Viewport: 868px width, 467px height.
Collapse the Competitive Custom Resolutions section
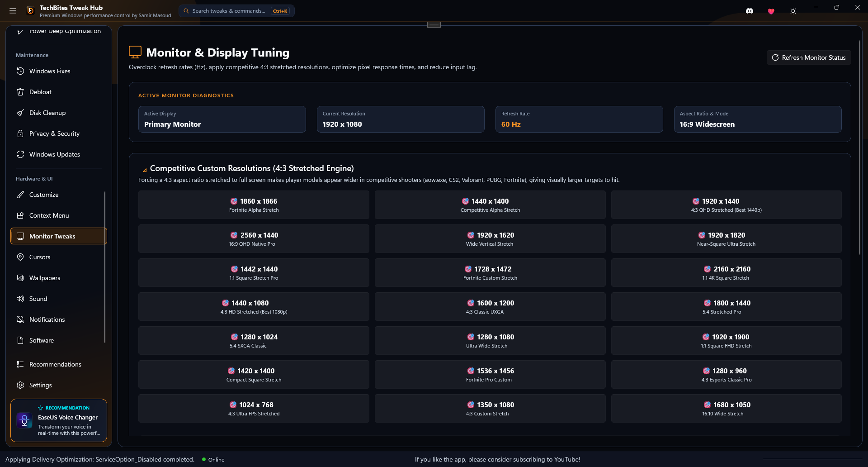[145, 170]
